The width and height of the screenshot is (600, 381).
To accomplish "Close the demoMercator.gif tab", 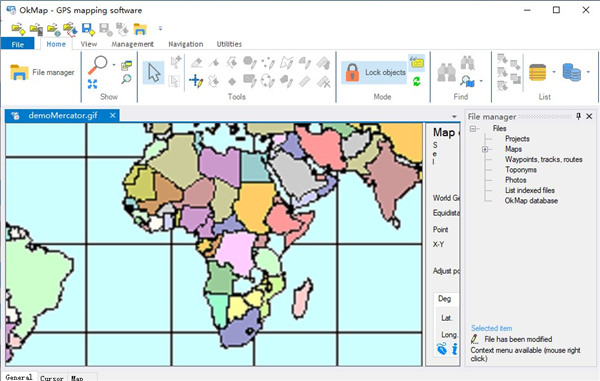I will [x=112, y=116].
